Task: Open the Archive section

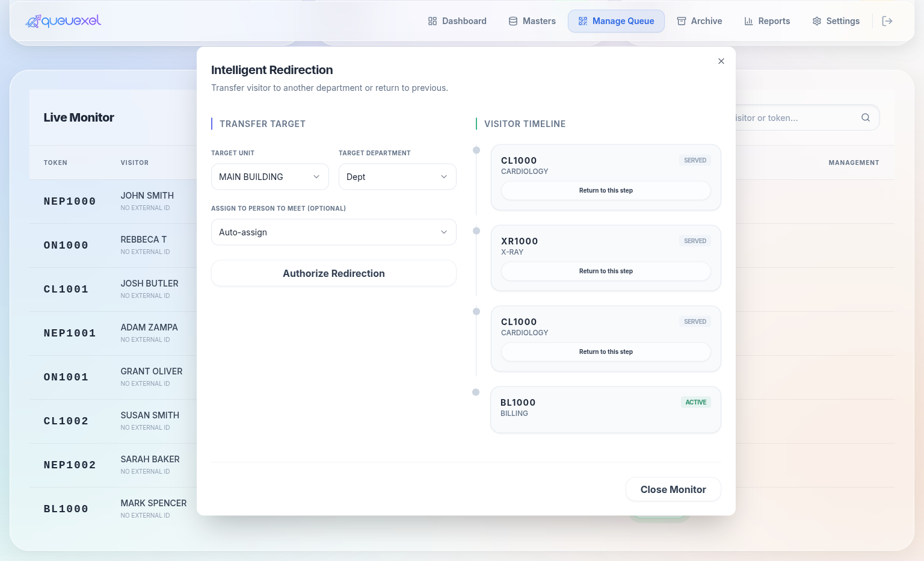Action: [699, 21]
